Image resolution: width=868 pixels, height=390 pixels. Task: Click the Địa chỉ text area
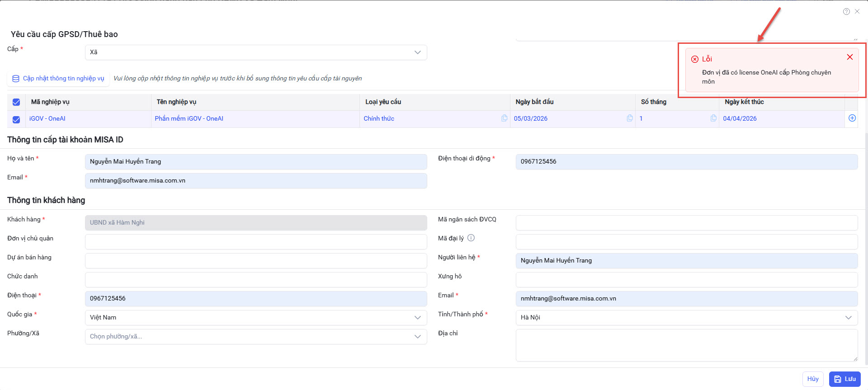click(x=686, y=345)
